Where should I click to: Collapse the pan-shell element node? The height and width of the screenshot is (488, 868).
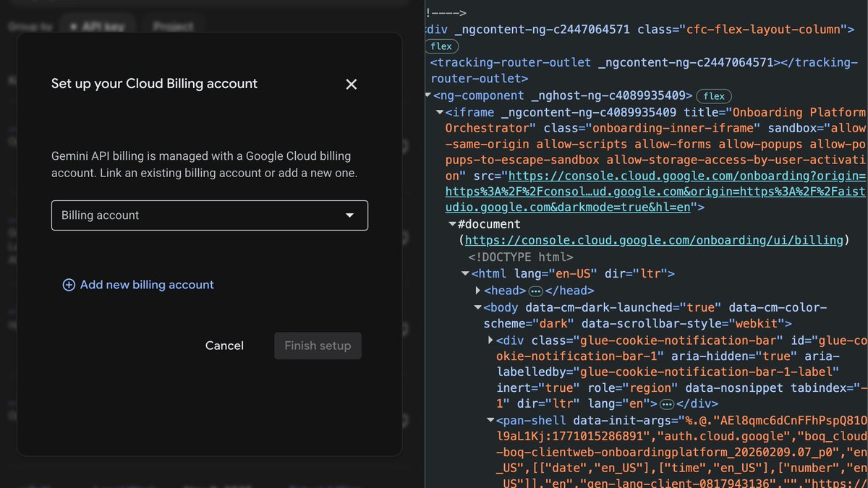(x=490, y=419)
